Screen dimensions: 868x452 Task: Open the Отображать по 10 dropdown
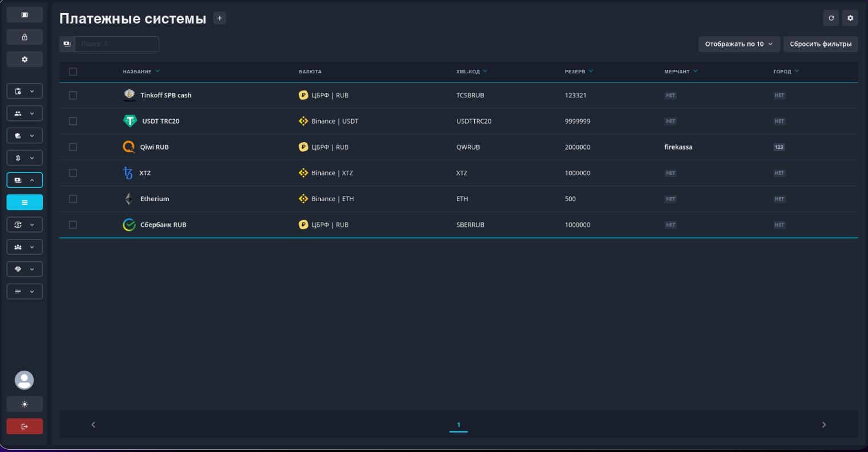click(x=739, y=44)
